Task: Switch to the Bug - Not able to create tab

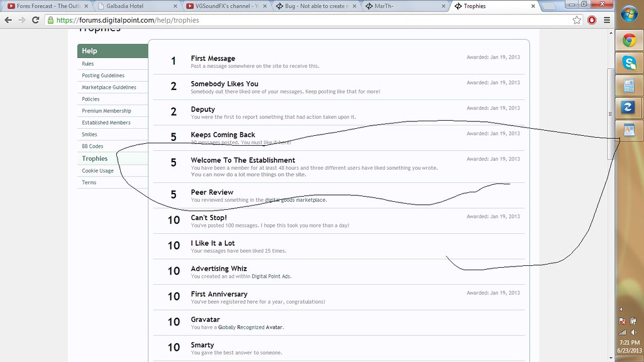Action: [316, 6]
